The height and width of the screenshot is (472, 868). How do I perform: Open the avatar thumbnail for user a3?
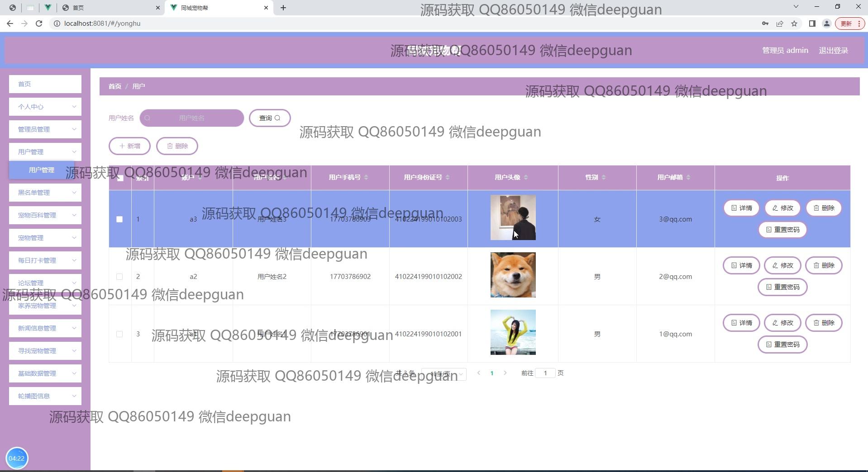click(513, 217)
